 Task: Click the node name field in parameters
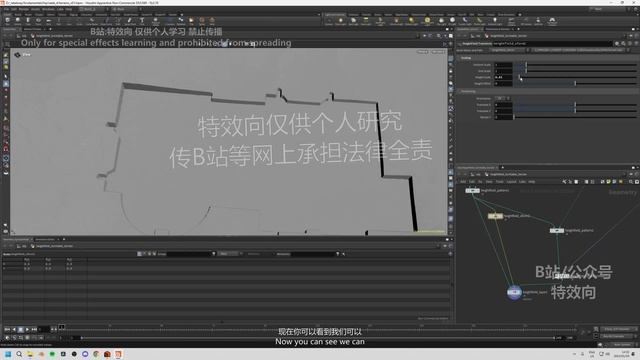click(x=552, y=43)
